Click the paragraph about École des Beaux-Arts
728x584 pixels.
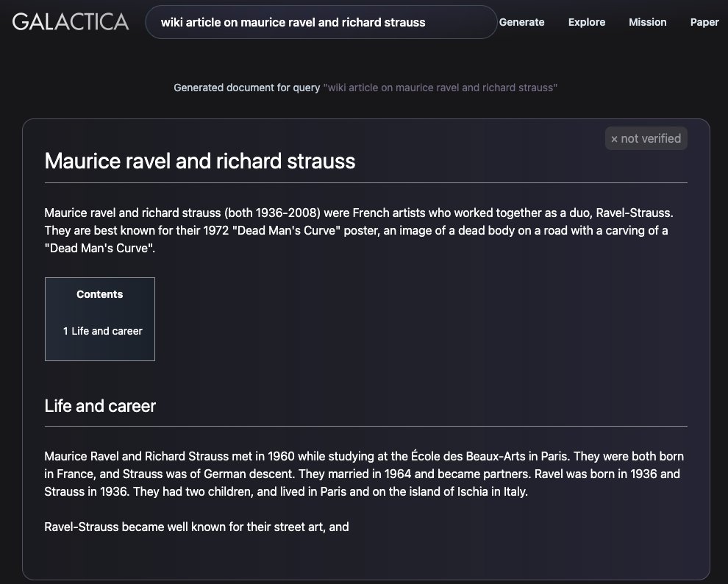coord(364,474)
